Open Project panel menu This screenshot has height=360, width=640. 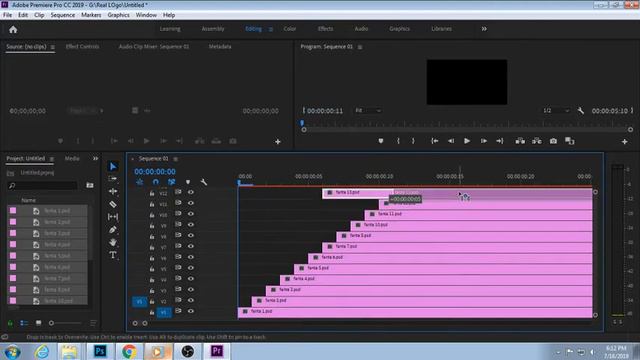52,159
